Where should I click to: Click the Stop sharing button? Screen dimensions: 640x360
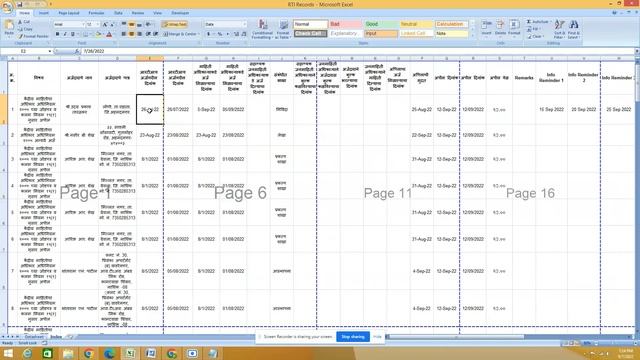click(353, 337)
